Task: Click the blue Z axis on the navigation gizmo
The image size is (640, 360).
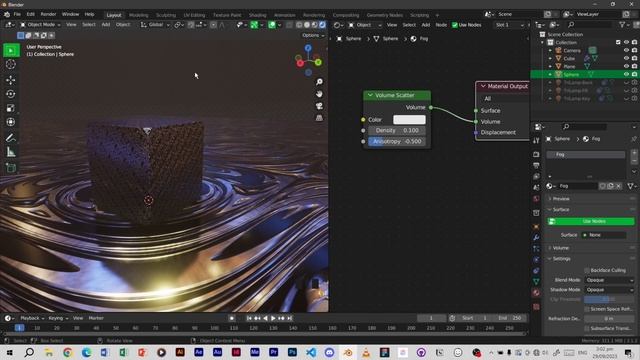Action: point(308,48)
